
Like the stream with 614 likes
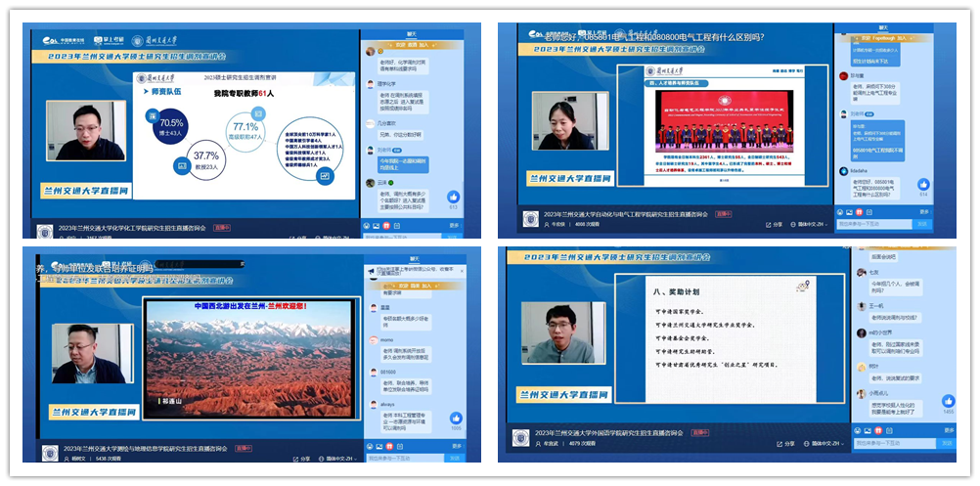pyautogui.click(x=922, y=184)
